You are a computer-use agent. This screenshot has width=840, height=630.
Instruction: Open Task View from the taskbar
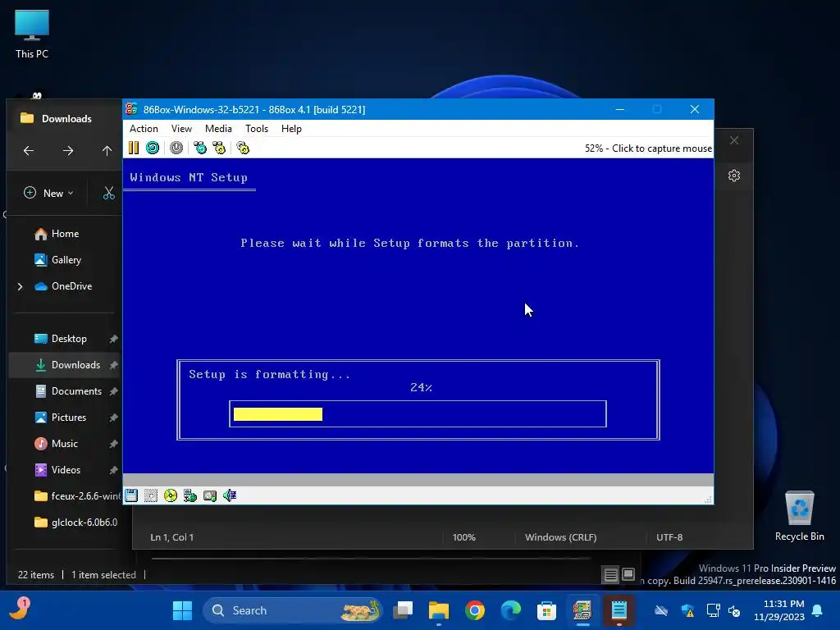pyautogui.click(x=403, y=610)
